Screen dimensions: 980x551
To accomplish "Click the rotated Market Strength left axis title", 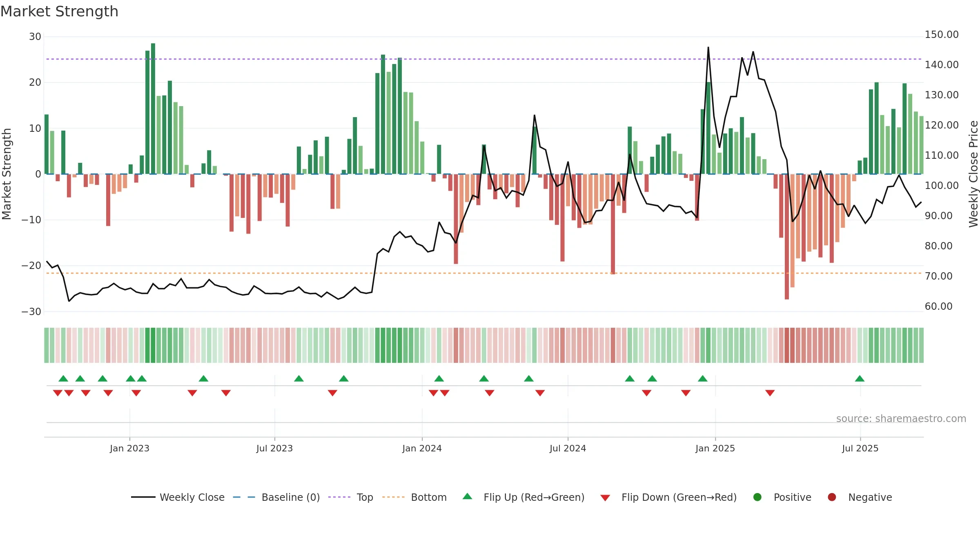I will click(7, 174).
